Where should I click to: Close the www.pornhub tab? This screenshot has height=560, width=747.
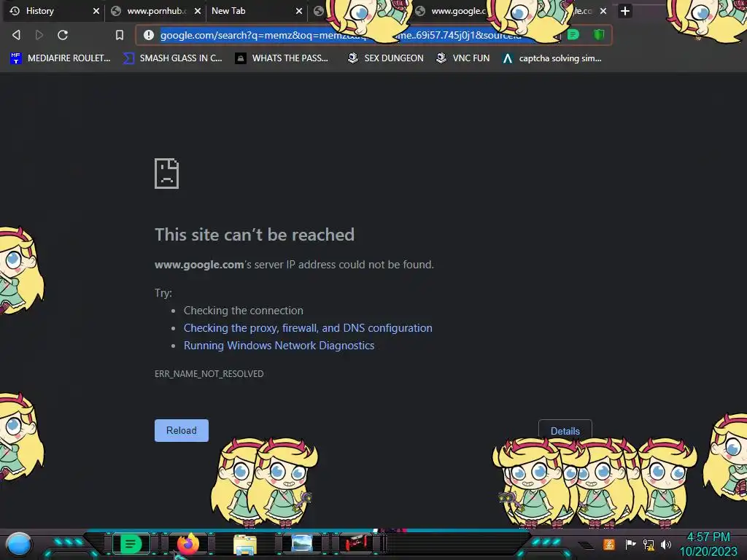point(198,10)
